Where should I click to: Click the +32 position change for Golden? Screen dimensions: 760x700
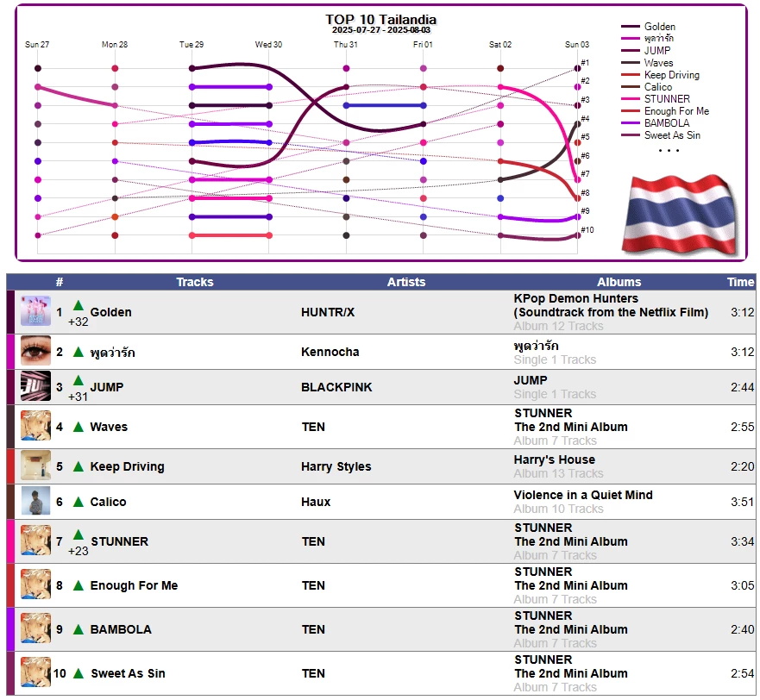tap(78, 322)
